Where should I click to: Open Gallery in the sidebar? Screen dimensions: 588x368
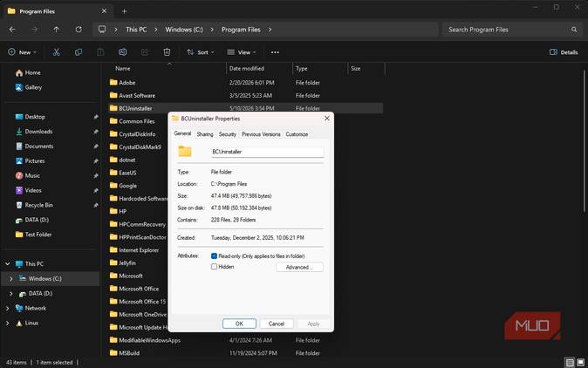[29, 87]
